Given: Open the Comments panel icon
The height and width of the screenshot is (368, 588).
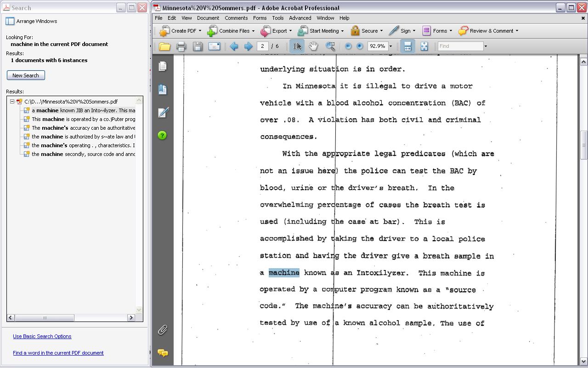Looking at the screenshot, I should [x=163, y=353].
